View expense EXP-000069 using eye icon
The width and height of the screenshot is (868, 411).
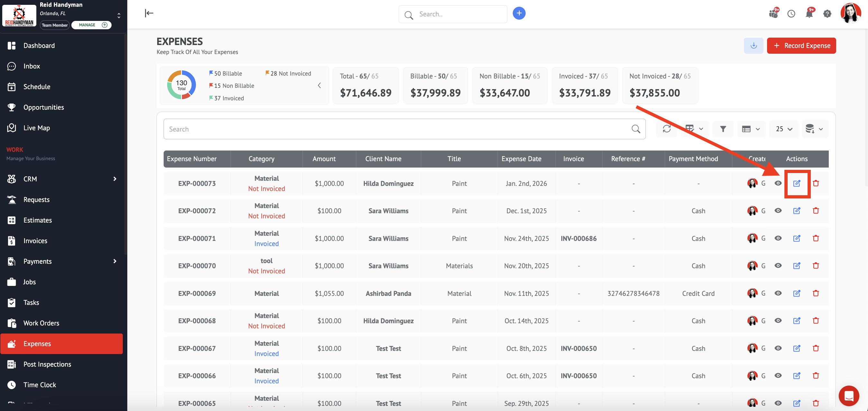pos(778,293)
